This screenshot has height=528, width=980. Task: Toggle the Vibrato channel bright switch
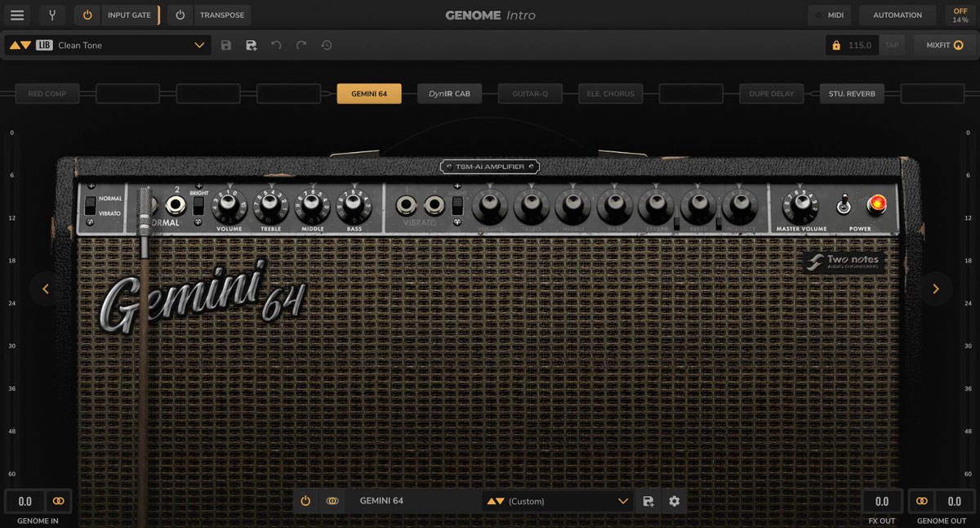pos(457,205)
